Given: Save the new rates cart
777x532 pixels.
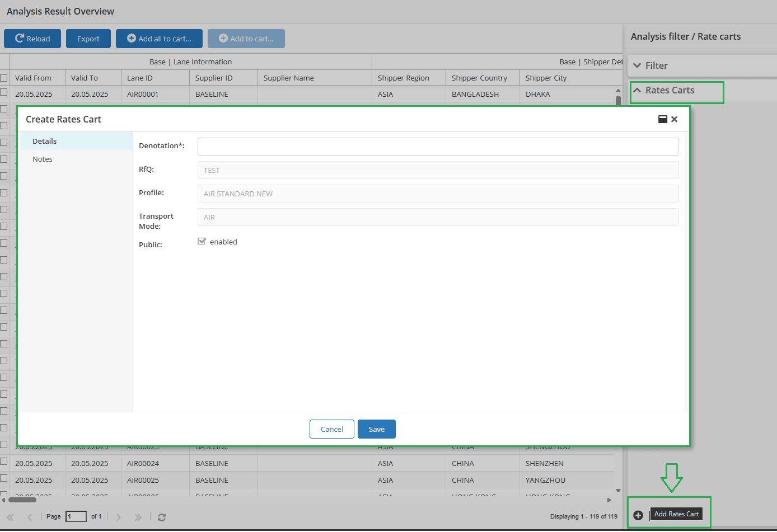Looking at the screenshot, I should coord(377,429).
